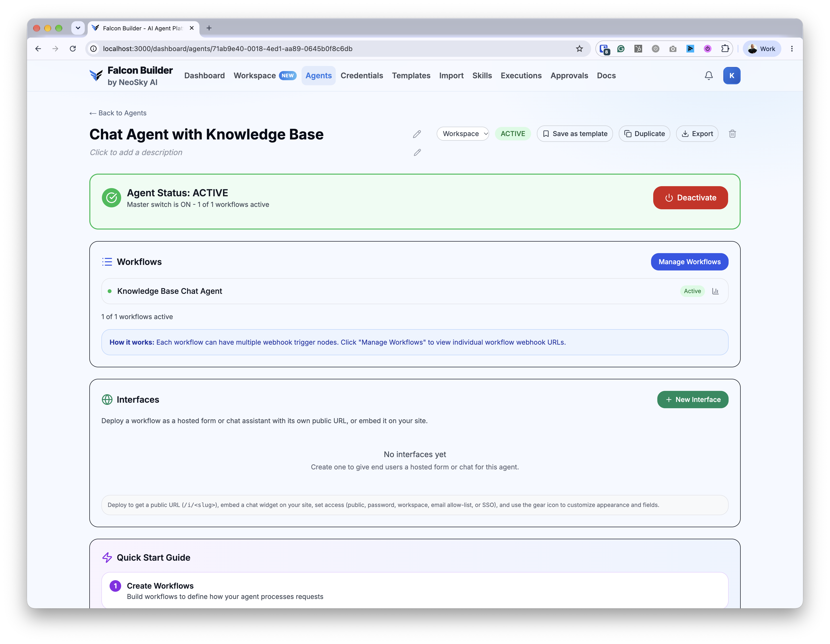
Task: Click Back to Agents link
Action: 118,113
